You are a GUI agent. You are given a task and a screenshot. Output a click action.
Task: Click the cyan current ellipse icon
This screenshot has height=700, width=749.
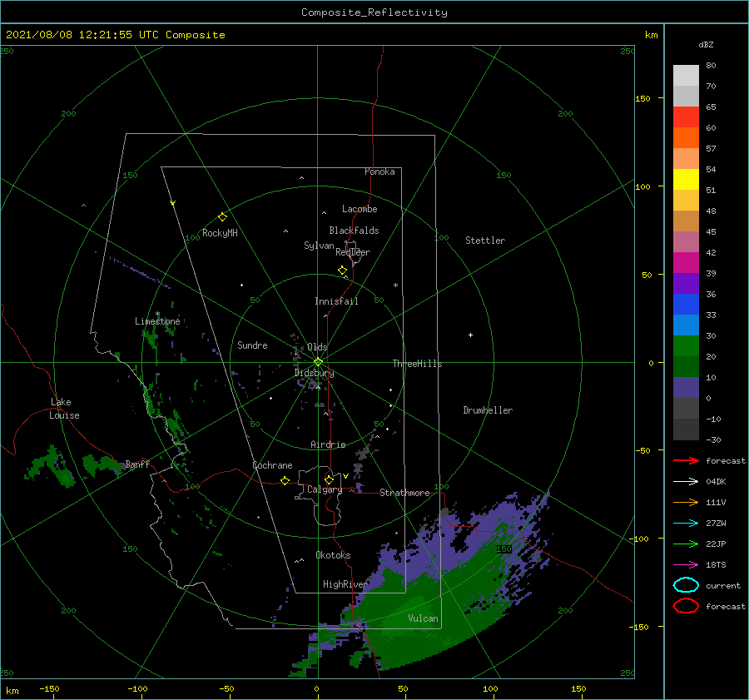pyautogui.click(x=686, y=585)
